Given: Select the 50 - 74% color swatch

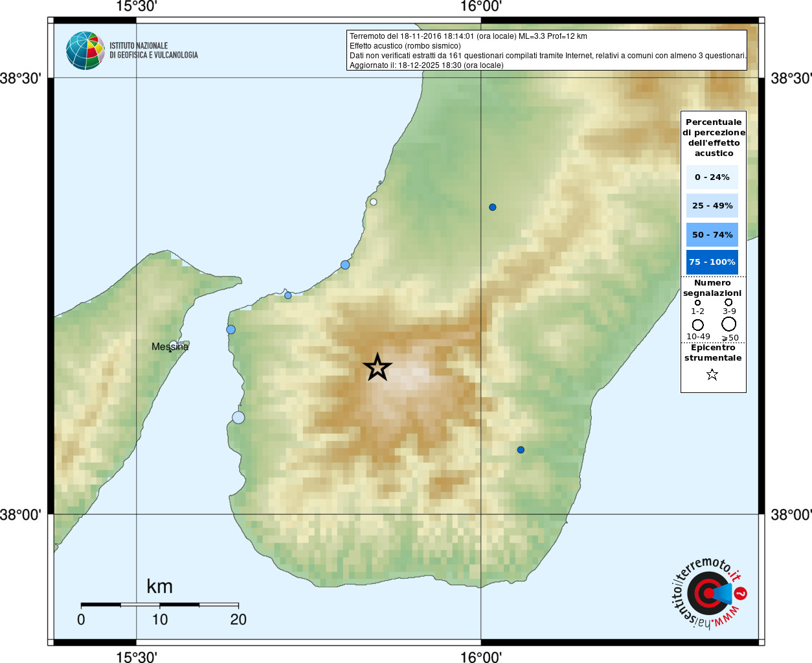Looking at the screenshot, I should [712, 234].
